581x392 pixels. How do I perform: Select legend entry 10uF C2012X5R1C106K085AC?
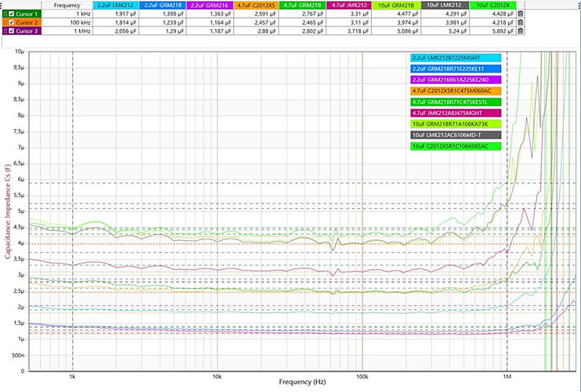(x=454, y=146)
